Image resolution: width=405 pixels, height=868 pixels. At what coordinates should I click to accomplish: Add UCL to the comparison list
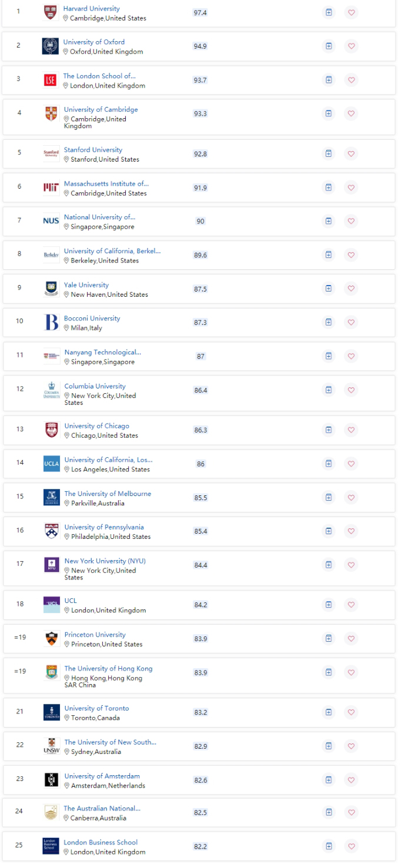point(329,605)
